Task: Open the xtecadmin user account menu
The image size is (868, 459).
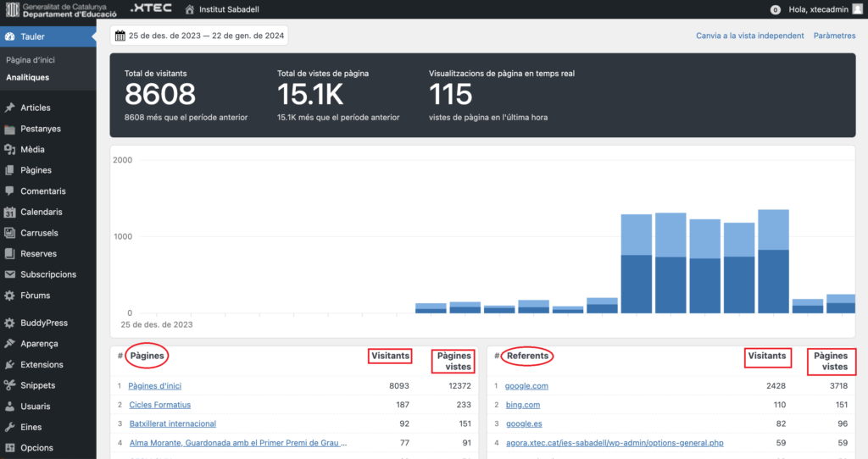Action: pos(821,9)
